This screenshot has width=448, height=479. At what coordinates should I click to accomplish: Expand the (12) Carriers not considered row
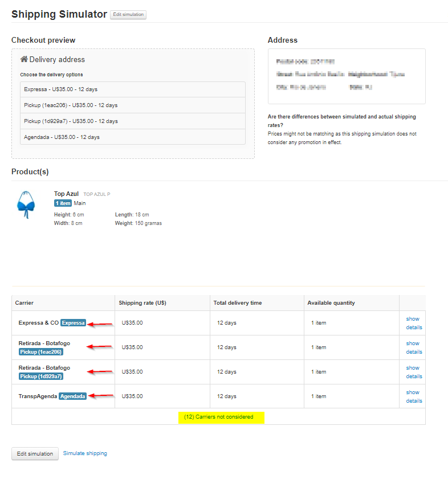click(x=218, y=417)
